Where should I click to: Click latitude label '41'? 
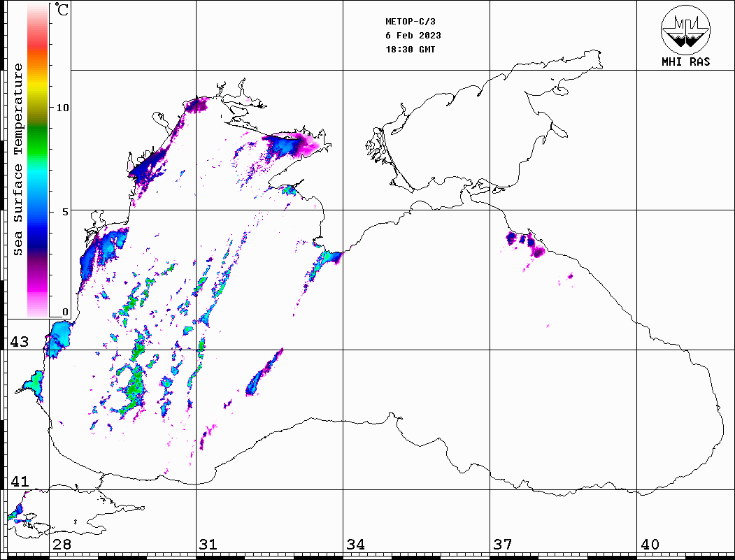pyautogui.click(x=20, y=482)
